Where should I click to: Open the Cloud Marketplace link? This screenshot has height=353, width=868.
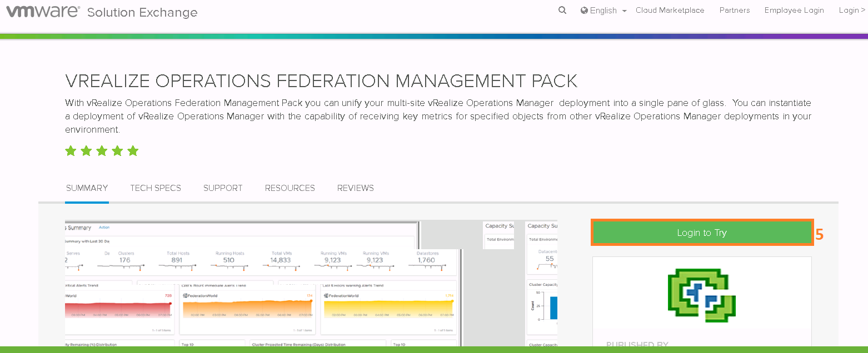pos(670,10)
